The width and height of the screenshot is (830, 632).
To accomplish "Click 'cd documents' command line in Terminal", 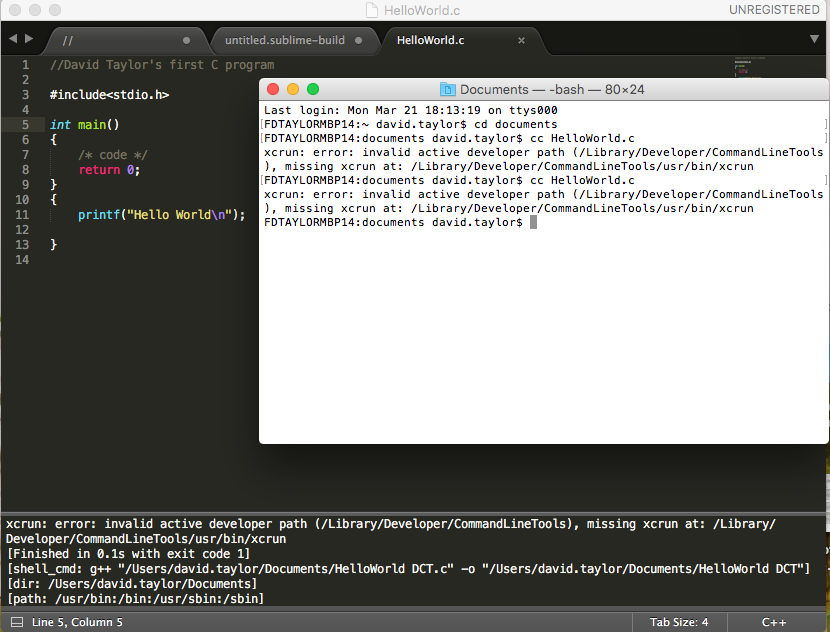I will pyautogui.click(x=410, y=124).
